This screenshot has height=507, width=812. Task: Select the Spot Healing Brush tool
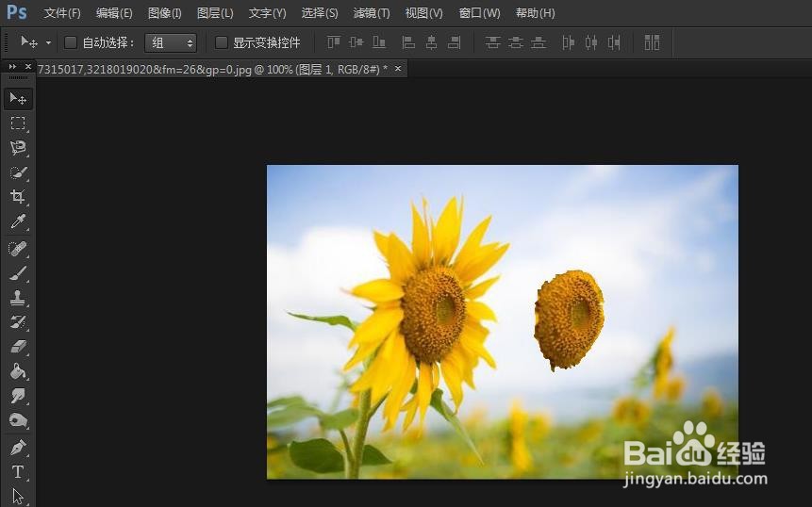click(x=18, y=249)
